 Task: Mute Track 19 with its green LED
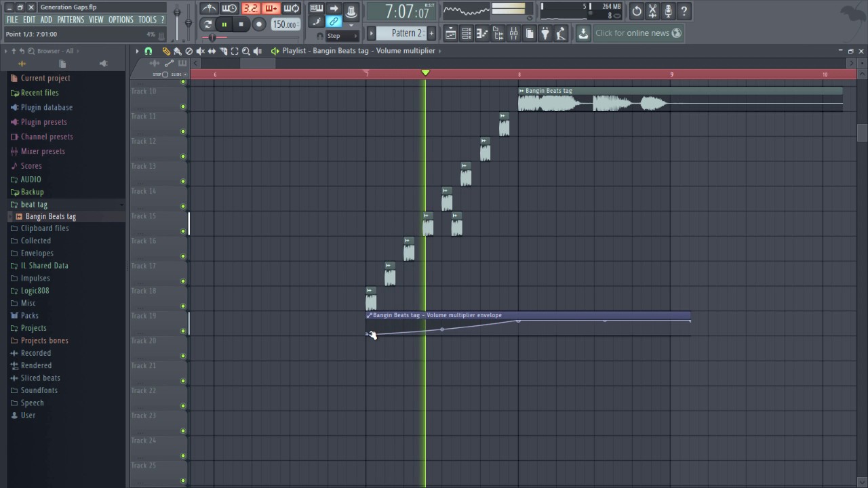pyautogui.click(x=183, y=331)
